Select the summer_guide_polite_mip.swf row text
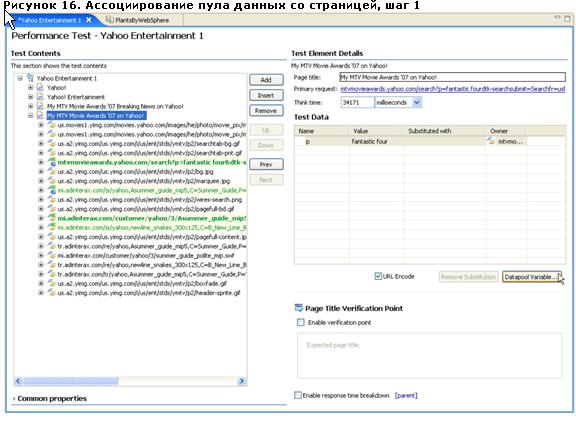 coord(146,256)
